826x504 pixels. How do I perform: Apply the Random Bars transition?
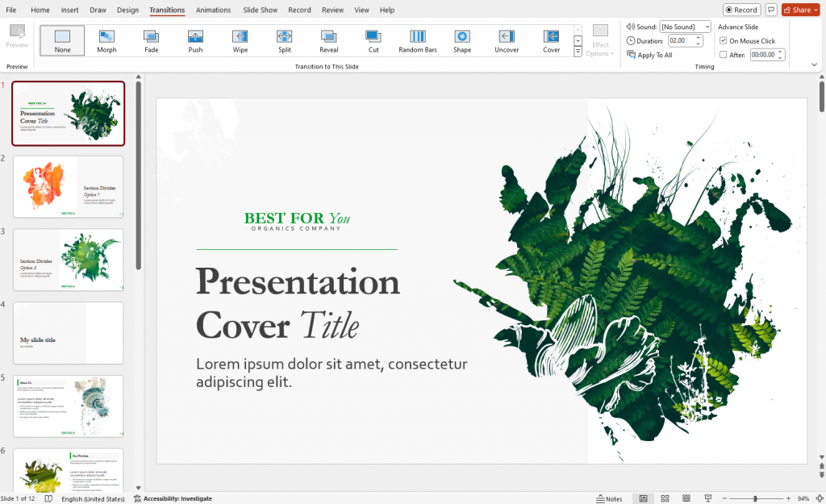coord(418,40)
